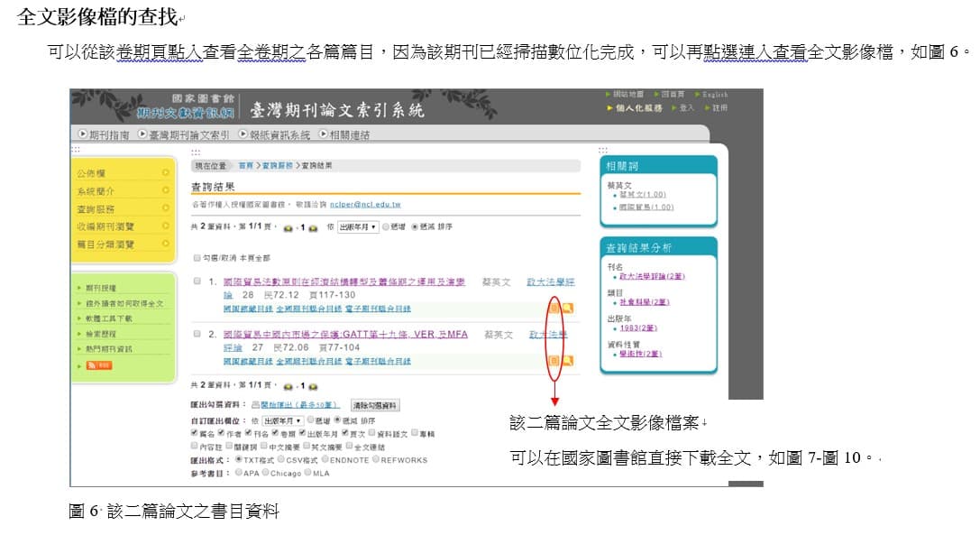The width and height of the screenshot is (980, 535).
Task: Tick the checkbox for article 2
Action: 197,334
